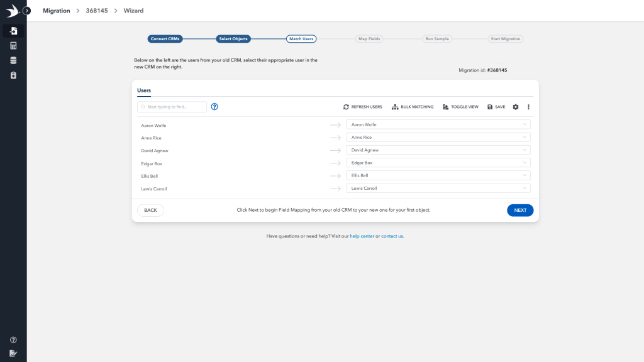This screenshot has width=644, height=362.
Task: Open the settings gear in Users toolbar
Action: (516, 107)
